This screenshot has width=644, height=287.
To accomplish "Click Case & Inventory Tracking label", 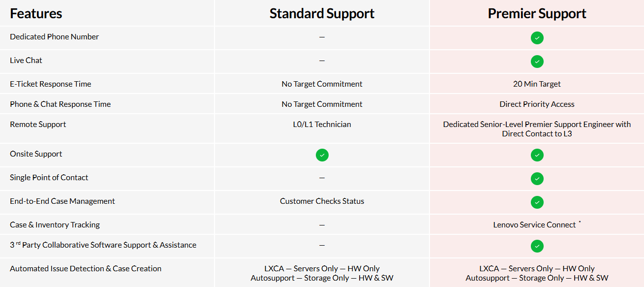I will 55,225.
